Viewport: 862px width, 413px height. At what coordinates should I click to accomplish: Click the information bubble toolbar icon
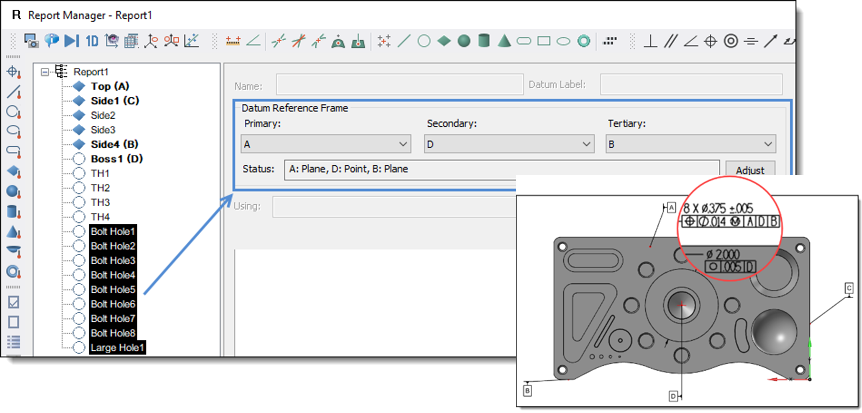coord(51,41)
